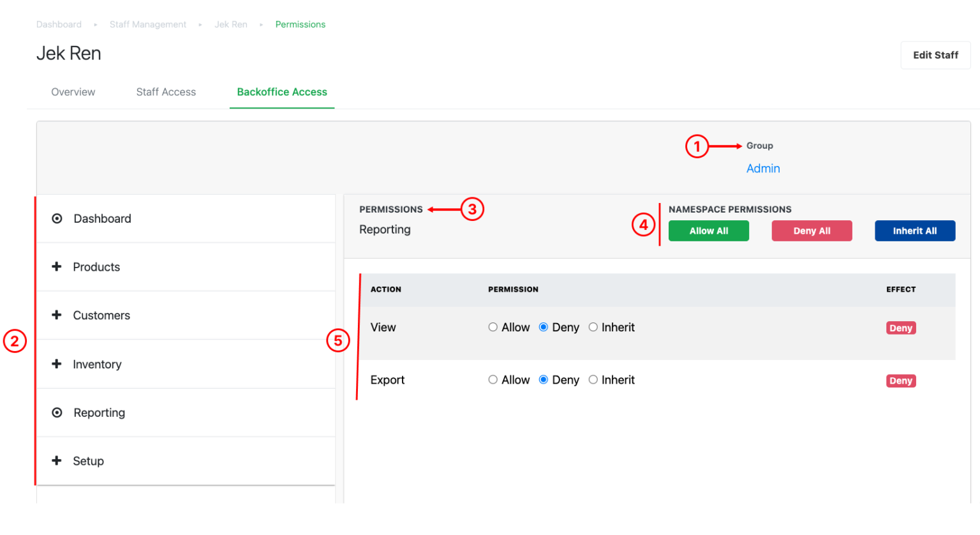Click the Jek Ren page heading

pyautogui.click(x=68, y=54)
